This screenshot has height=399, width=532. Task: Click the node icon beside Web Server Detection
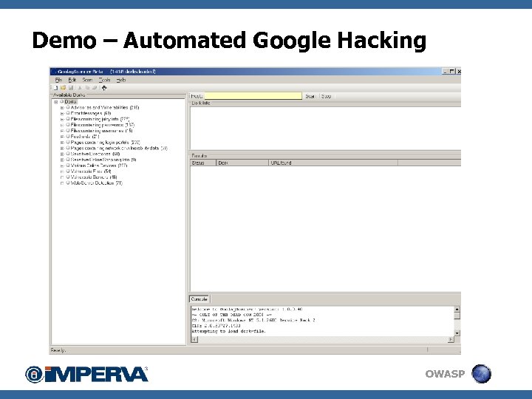[68, 183]
